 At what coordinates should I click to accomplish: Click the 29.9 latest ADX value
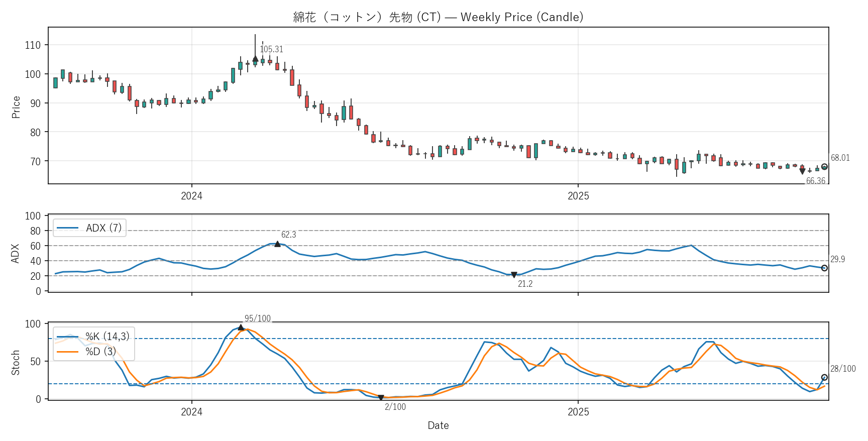(x=837, y=259)
